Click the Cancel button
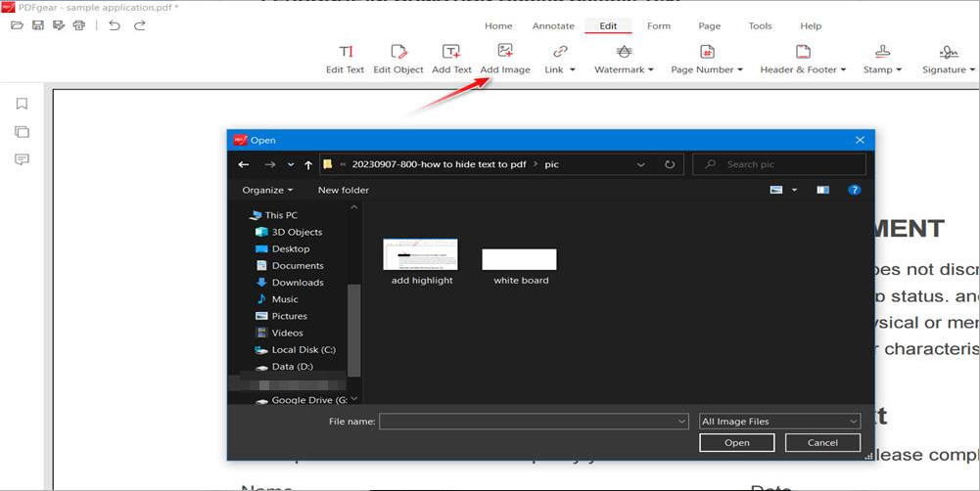This screenshot has width=980, height=491. (822, 443)
